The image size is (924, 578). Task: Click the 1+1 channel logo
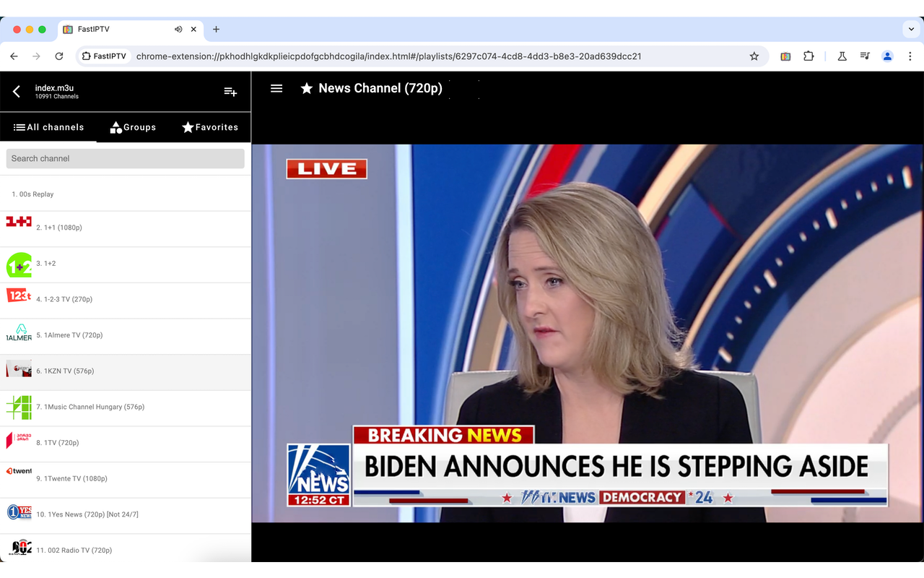(x=19, y=221)
